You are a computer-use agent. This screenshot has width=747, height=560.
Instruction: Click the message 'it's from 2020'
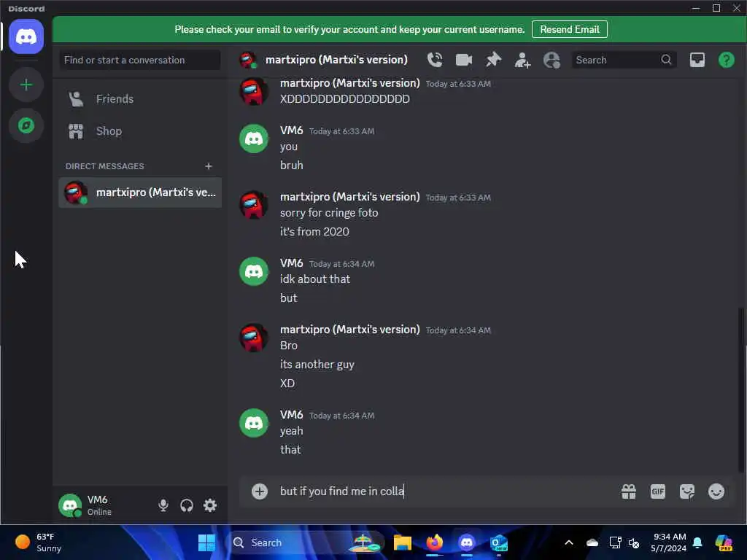(314, 232)
